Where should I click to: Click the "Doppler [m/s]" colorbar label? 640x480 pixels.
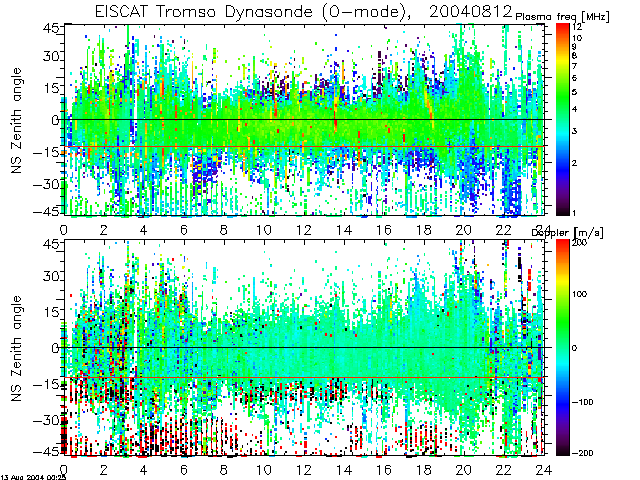567,233
